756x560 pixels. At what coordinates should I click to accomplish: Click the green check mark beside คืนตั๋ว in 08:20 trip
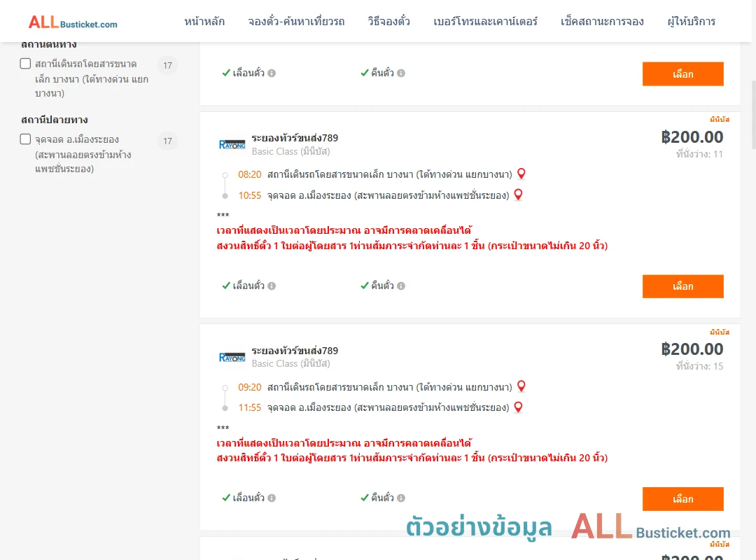[365, 286]
